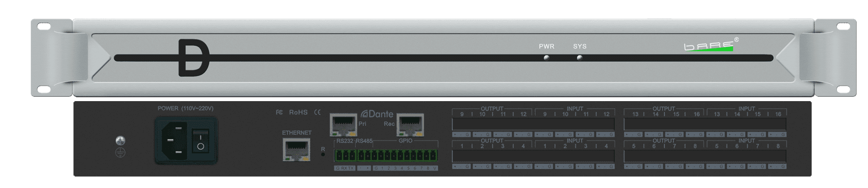
Task: Click number 8 under the INPUT group
Action: click(778, 146)
